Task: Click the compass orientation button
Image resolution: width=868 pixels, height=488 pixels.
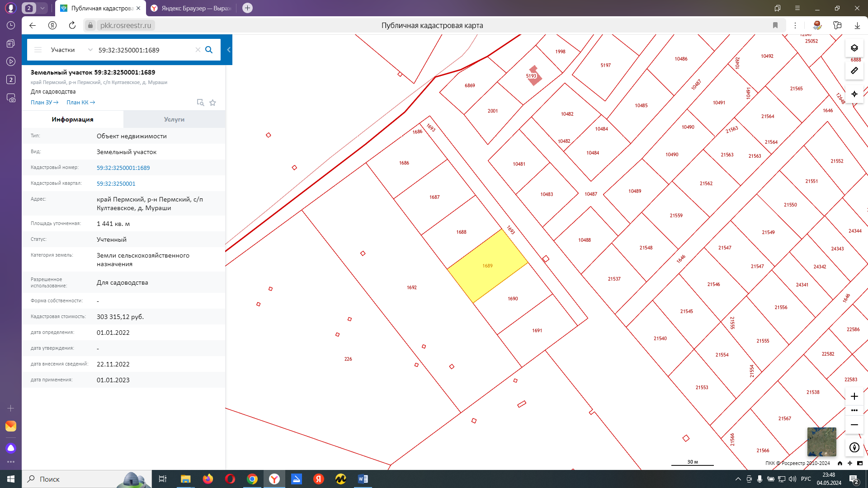Action: tap(854, 447)
